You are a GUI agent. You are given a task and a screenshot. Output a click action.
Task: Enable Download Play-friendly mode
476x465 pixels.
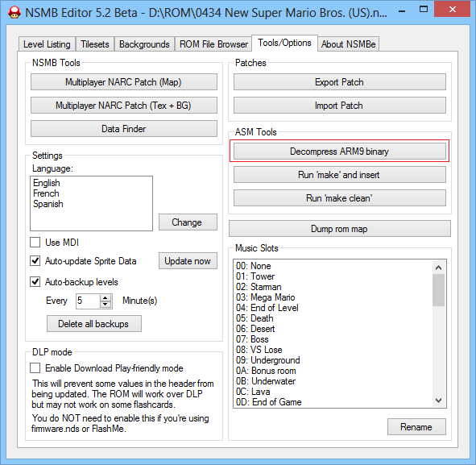pos(35,368)
